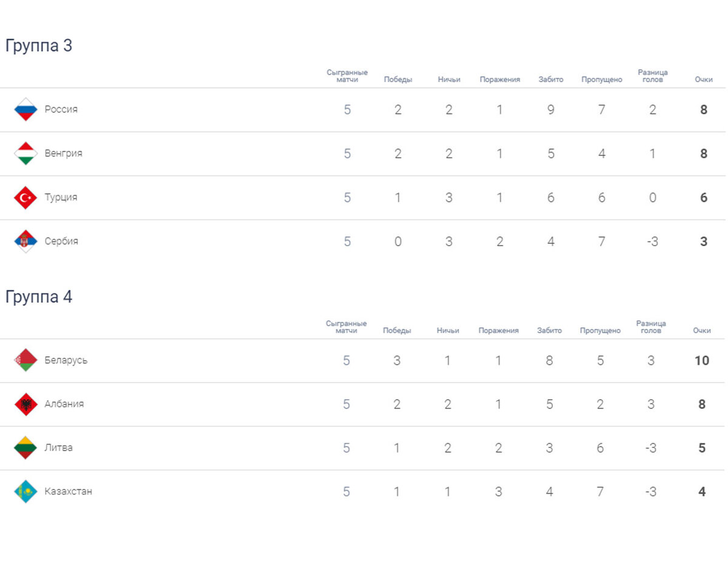
Task: Click Belarus points value 10
Action: [701, 360]
